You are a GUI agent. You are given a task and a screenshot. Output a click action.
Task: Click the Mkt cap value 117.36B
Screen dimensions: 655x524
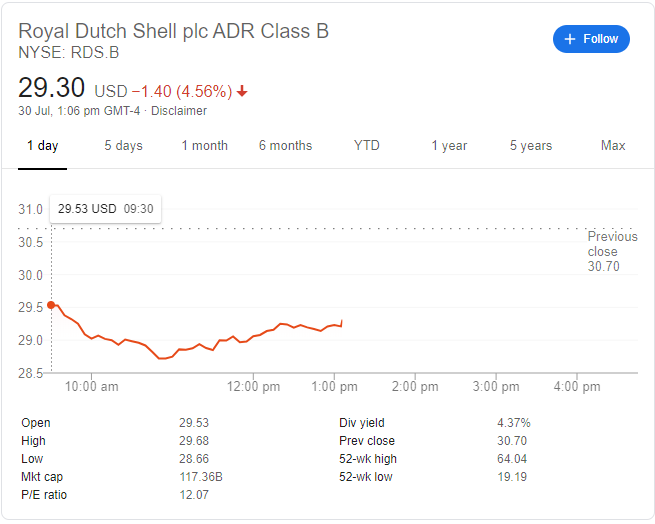click(201, 477)
